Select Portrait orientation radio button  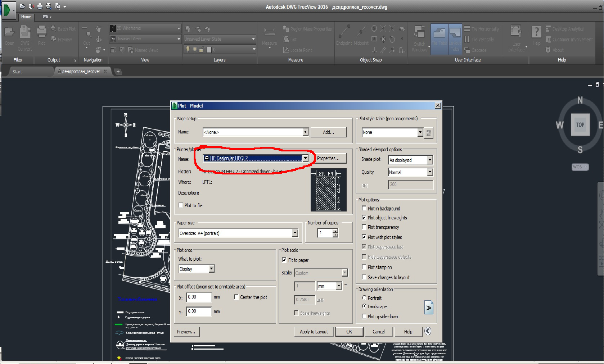(x=364, y=298)
